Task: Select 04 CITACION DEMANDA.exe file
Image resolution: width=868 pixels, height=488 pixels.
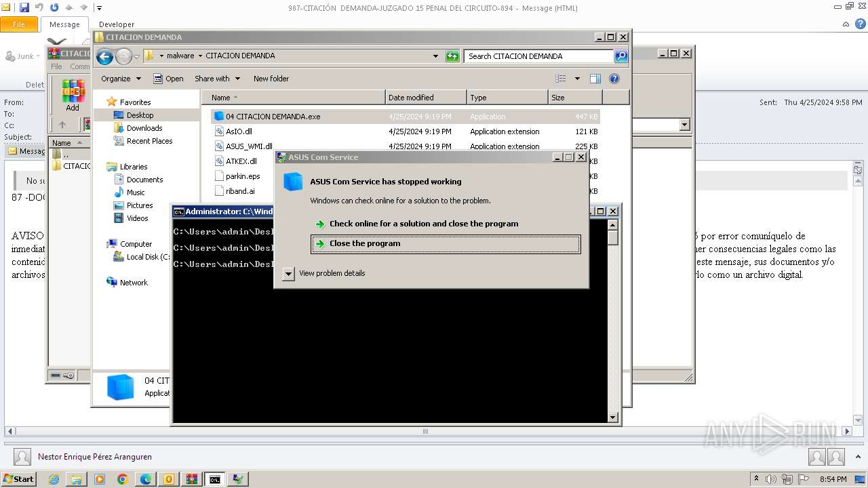Action: (x=406, y=117)
